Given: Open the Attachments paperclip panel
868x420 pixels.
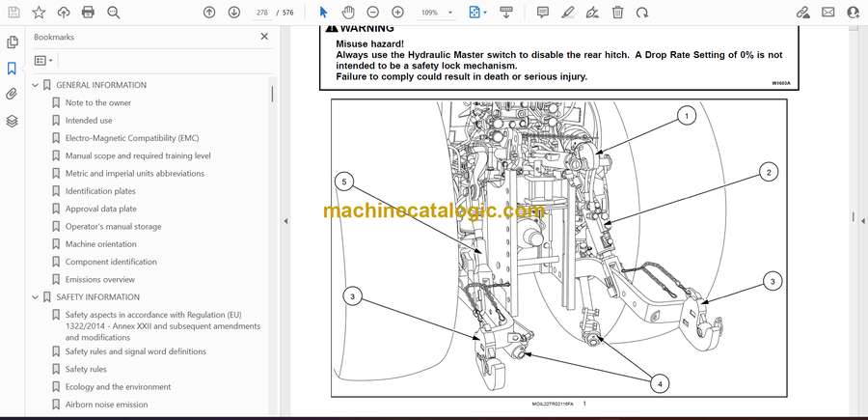Looking at the screenshot, I should click(x=13, y=95).
